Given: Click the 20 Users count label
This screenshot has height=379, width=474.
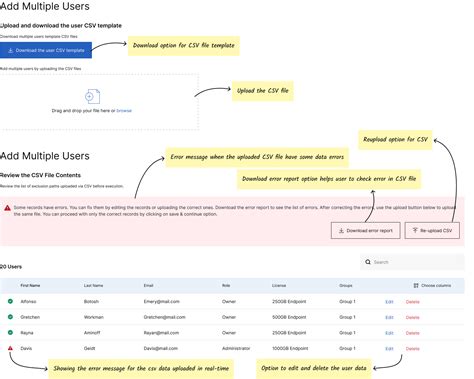Looking at the screenshot, I should (11, 267).
